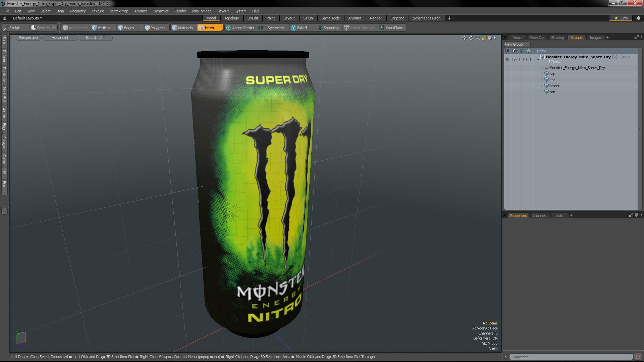The image size is (644, 362).
Task: Click the viewport move/pan icon
Action: (464, 38)
